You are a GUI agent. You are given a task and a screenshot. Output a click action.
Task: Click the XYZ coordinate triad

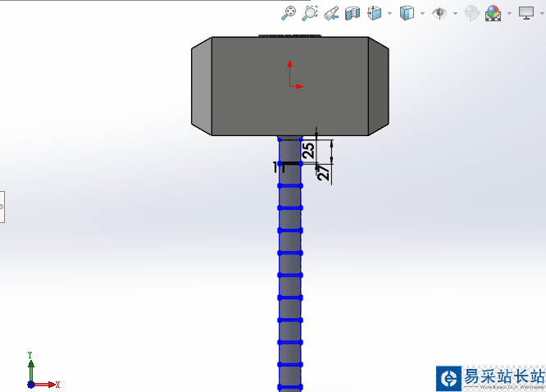pos(43,371)
